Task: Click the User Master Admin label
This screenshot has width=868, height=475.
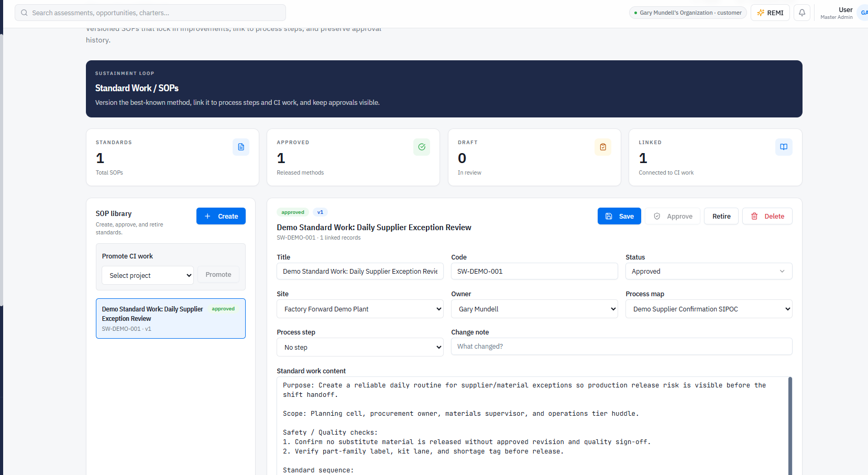Action: (837, 13)
